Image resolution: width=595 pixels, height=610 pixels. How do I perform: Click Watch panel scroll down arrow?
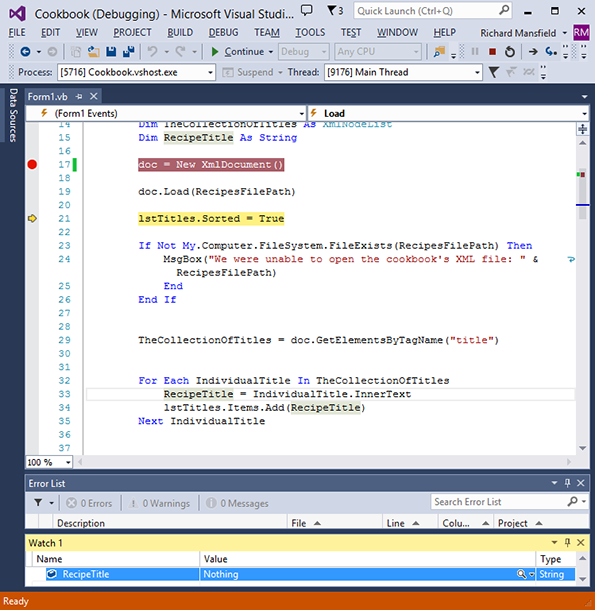pyautogui.click(x=583, y=579)
